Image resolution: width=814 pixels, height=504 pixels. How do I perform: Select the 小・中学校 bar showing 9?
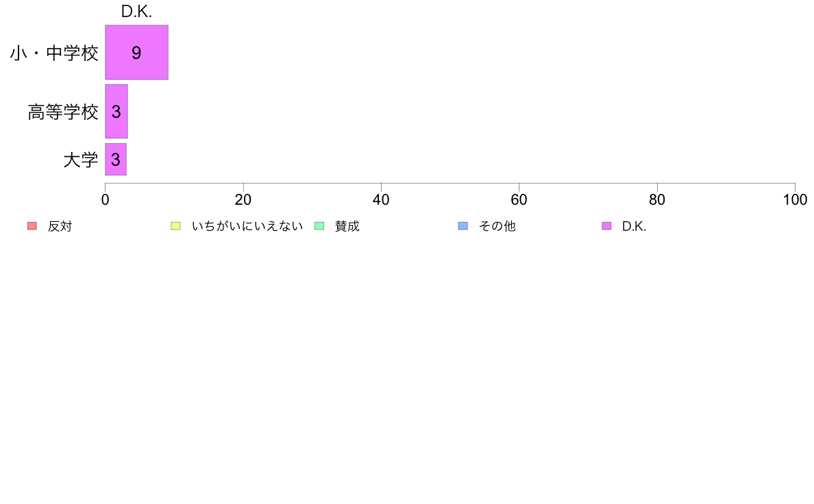pos(136,53)
